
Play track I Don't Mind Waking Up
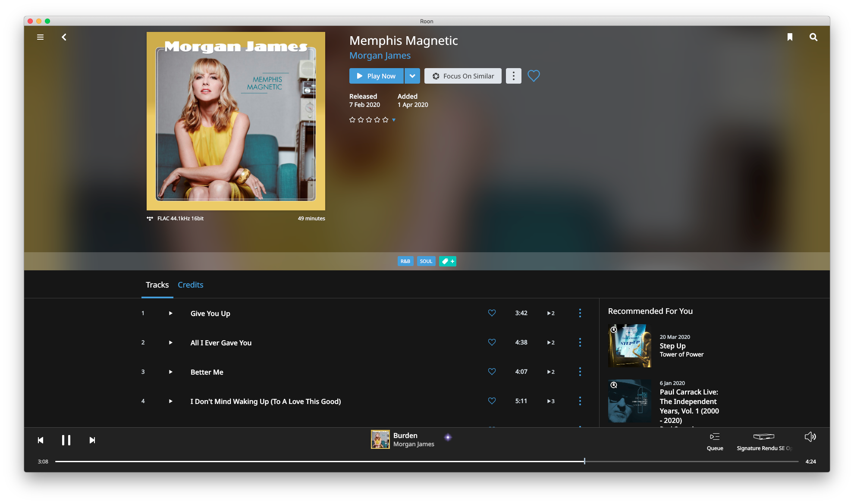[x=171, y=401]
